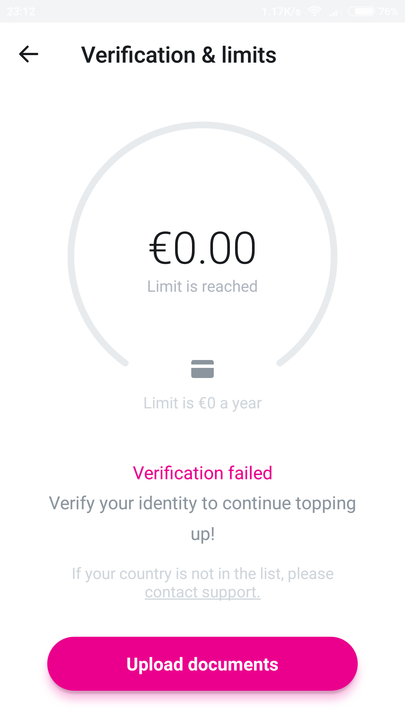This screenshot has height=720, width=405.
Task: Tap the Limit is reached label
Action: click(202, 287)
